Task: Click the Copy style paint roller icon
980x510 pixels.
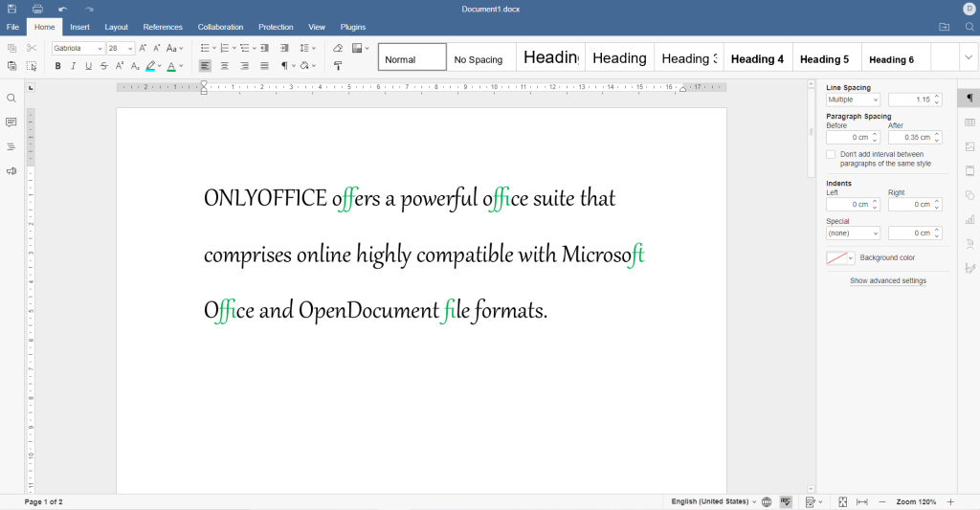Action: [x=338, y=66]
